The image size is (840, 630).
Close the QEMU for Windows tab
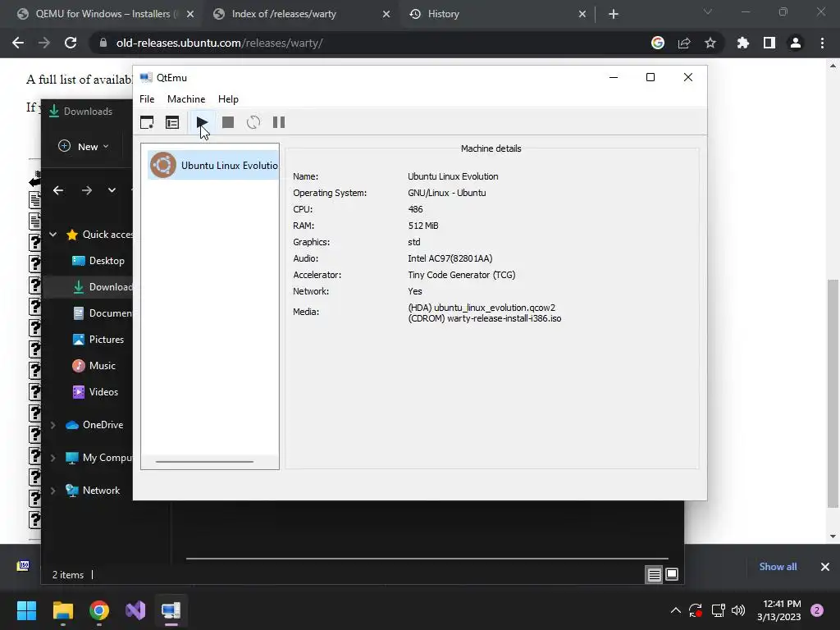pos(190,14)
